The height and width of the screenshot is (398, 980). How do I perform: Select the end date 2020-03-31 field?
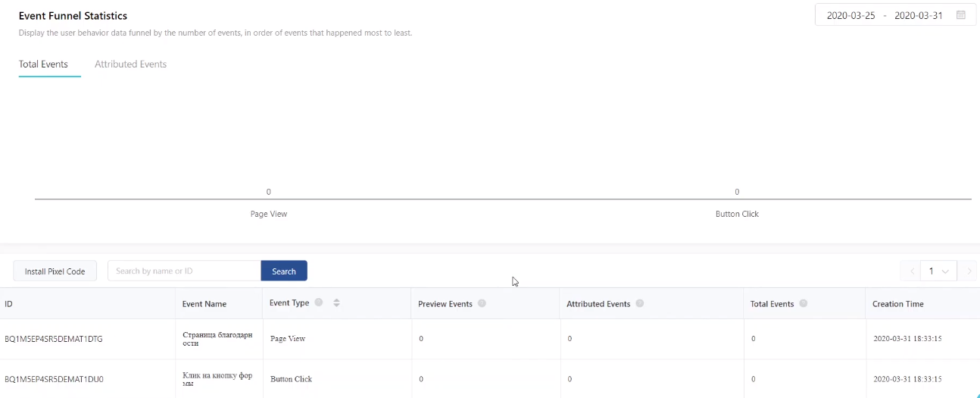tap(918, 15)
